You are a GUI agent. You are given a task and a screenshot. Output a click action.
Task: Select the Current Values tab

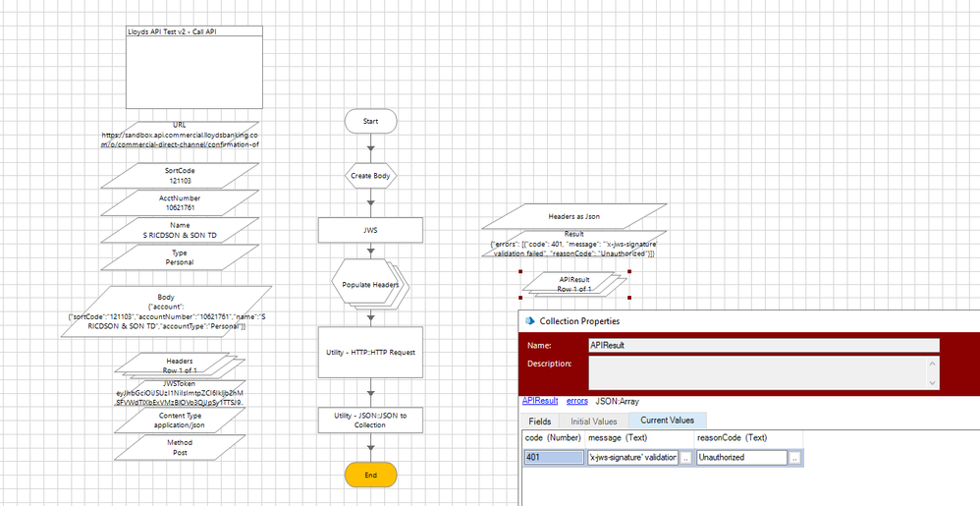click(667, 421)
